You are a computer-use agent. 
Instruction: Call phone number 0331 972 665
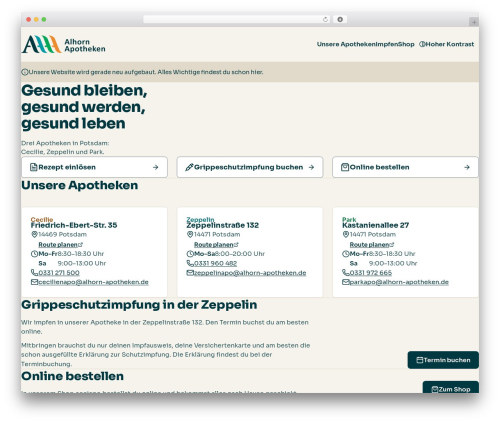click(371, 273)
